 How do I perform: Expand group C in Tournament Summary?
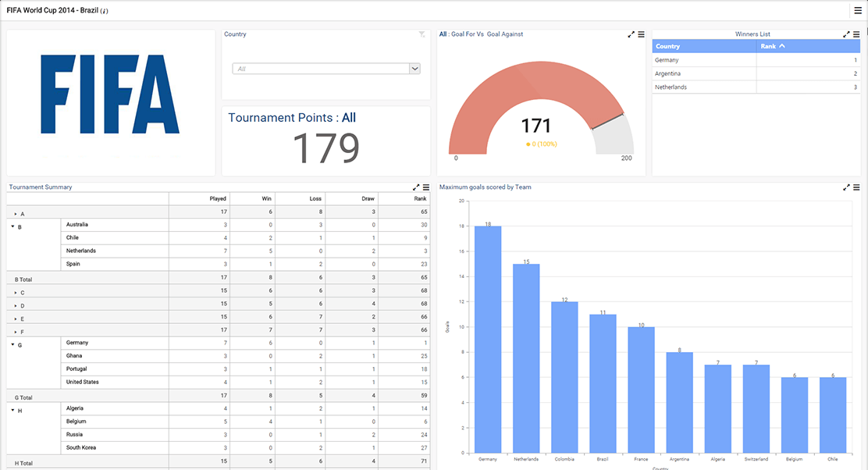[16, 291]
